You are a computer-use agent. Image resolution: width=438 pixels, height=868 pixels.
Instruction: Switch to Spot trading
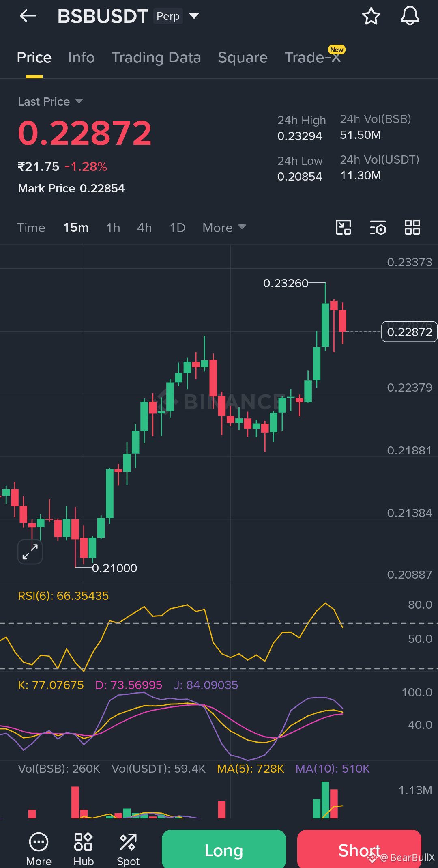(128, 849)
